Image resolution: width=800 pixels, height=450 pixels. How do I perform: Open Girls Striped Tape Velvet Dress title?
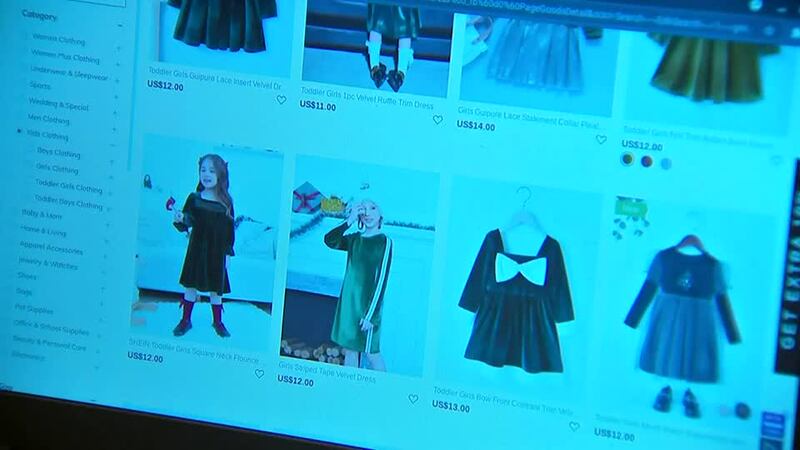(x=327, y=372)
